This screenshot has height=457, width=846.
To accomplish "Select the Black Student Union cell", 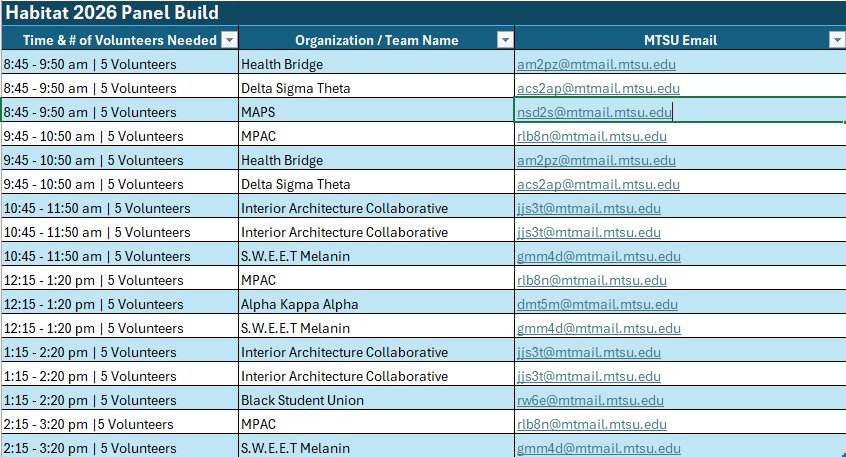I will pos(377,400).
